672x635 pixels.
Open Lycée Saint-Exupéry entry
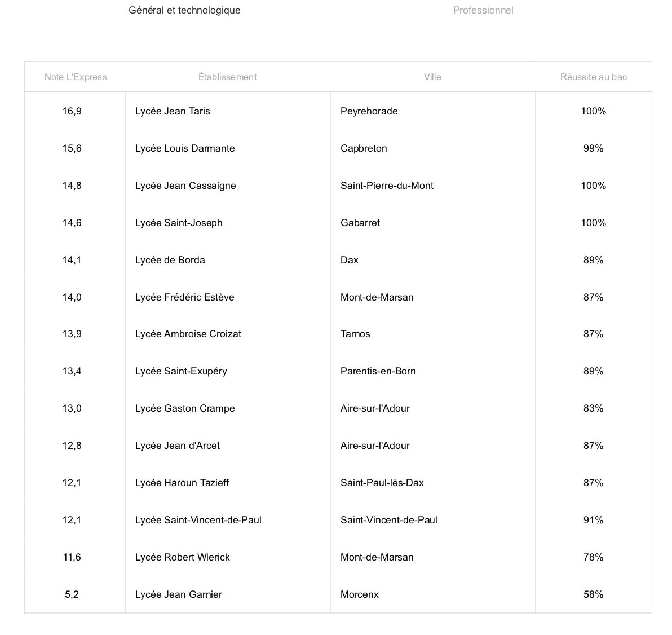coord(182,371)
